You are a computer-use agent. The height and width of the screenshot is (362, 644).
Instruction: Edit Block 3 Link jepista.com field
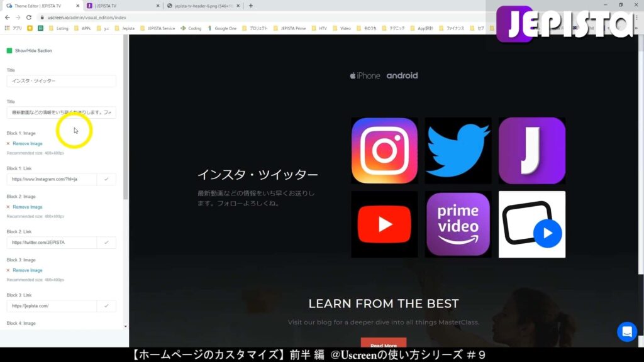click(52, 306)
